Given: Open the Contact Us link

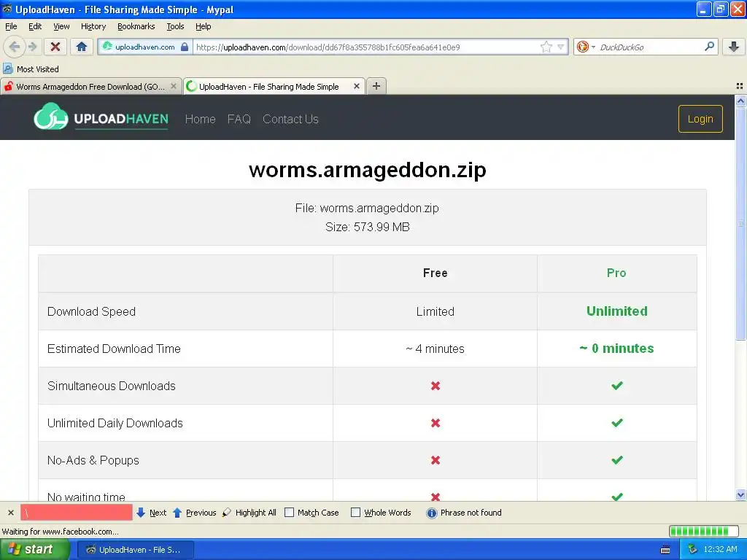Looking at the screenshot, I should point(290,119).
